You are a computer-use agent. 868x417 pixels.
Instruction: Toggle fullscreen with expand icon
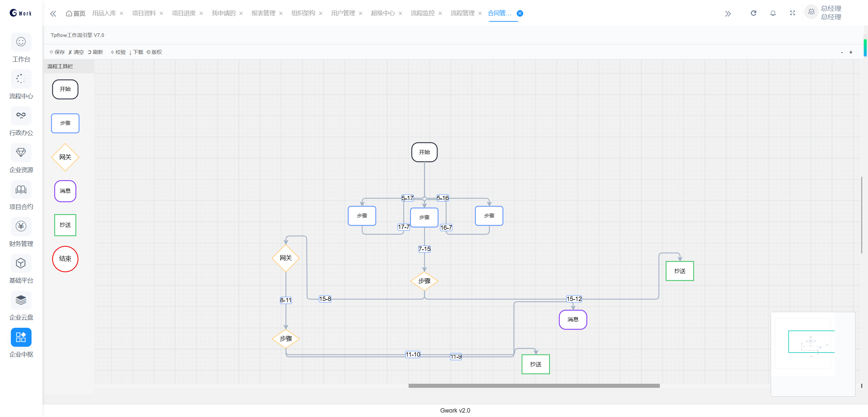click(792, 13)
